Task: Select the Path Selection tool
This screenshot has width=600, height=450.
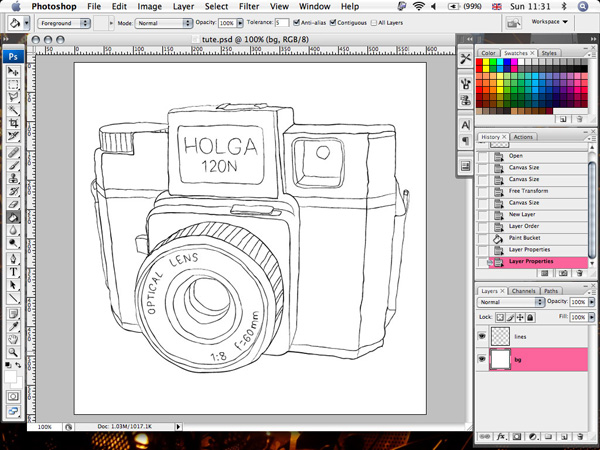Action: tap(13, 285)
